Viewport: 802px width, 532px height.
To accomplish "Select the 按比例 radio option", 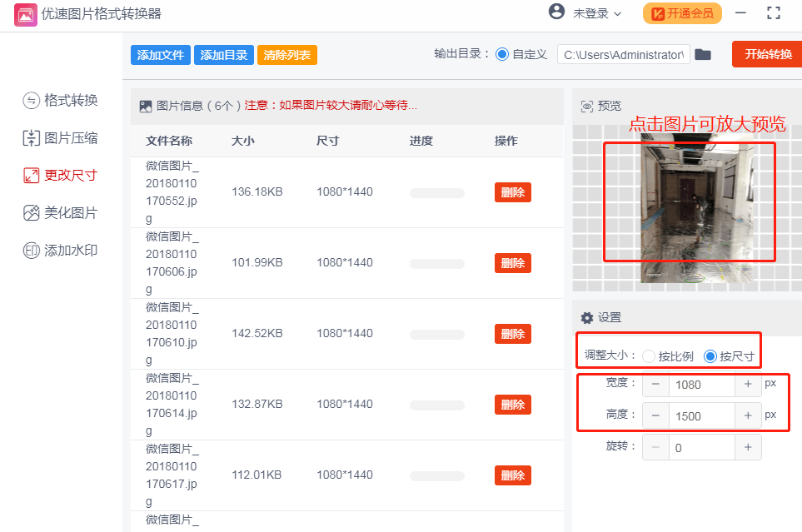I will 649,356.
